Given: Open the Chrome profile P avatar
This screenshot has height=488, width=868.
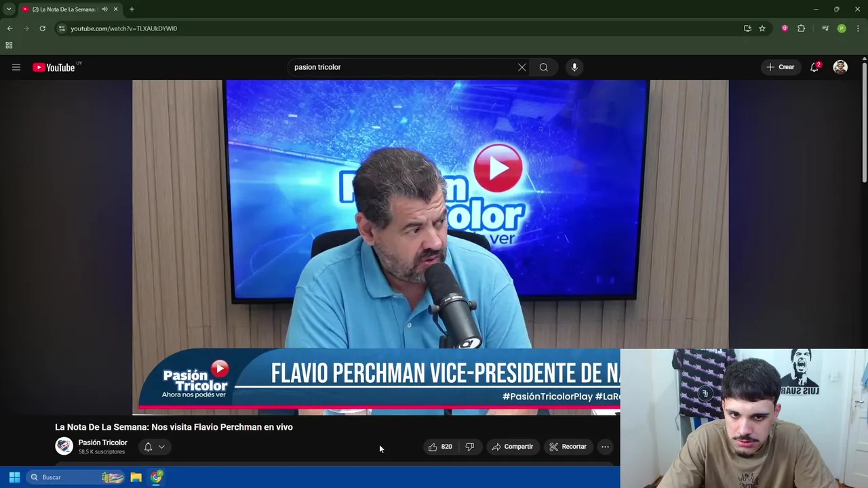Looking at the screenshot, I should [x=842, y=28].
